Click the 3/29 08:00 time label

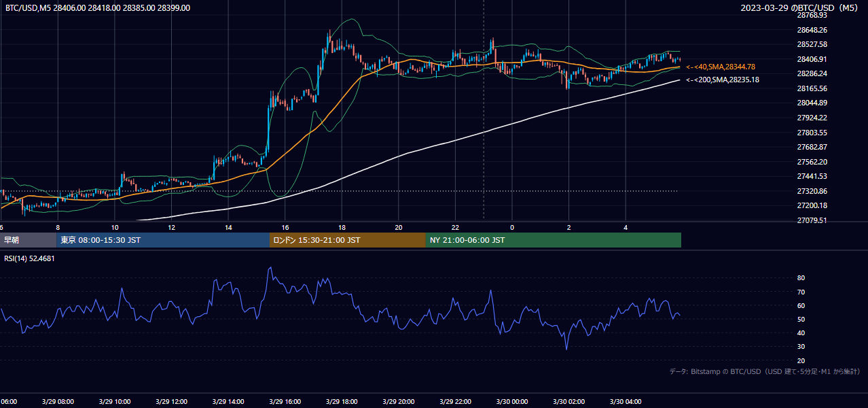(x=58, y=402)
